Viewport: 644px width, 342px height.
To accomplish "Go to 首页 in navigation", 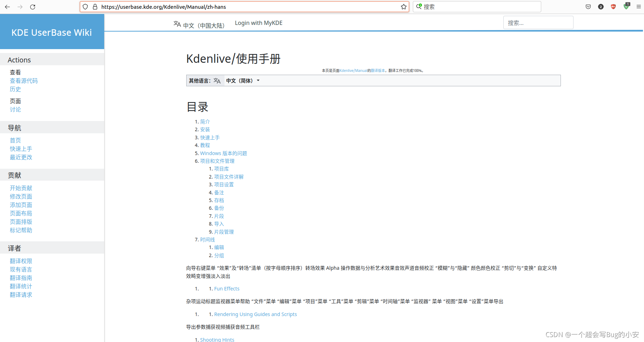I will tap(15, 140).
